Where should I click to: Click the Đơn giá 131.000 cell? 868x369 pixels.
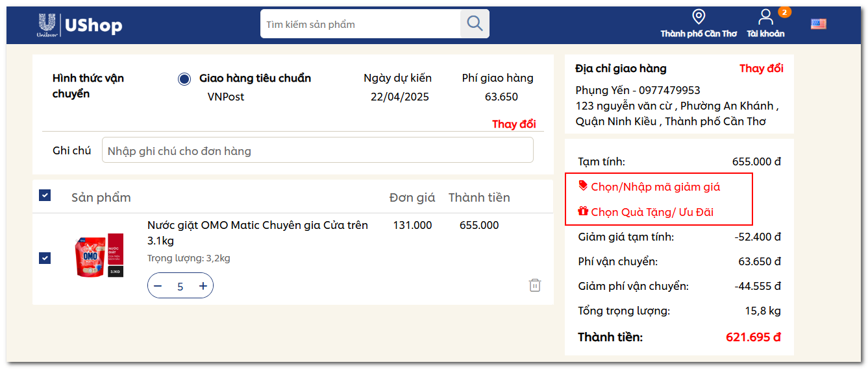[x=412, y=225]
